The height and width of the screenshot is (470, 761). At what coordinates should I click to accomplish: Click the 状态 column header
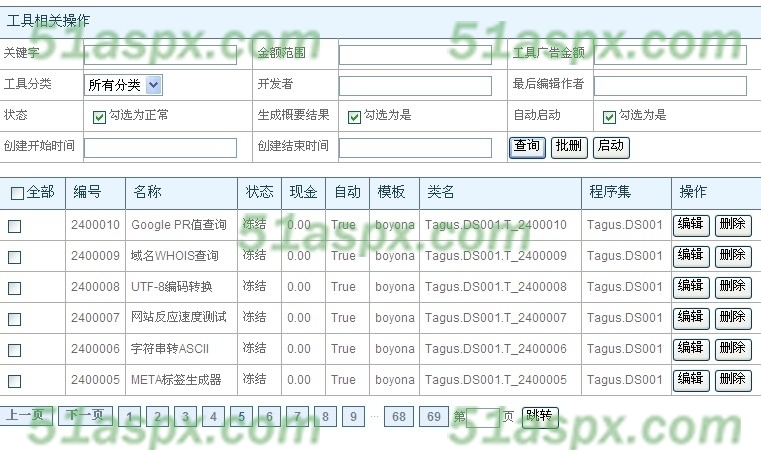260,192
